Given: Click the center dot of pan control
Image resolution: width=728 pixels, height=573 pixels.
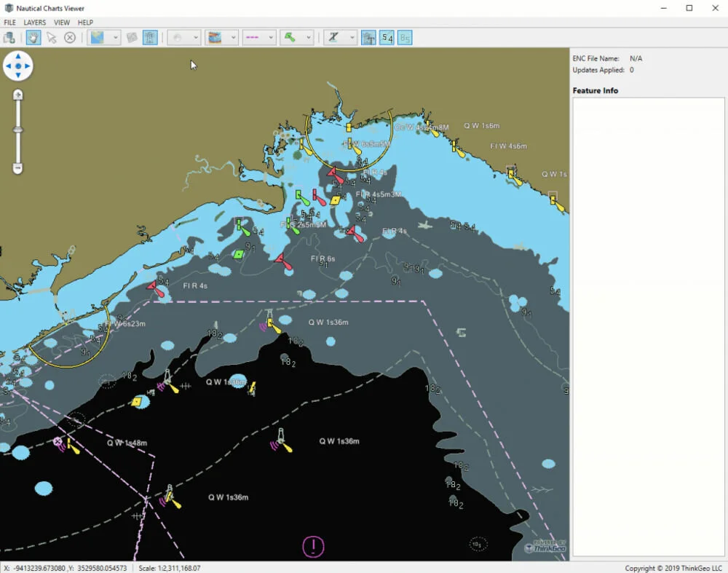Looking at the screenshot, I should [18, 66].
